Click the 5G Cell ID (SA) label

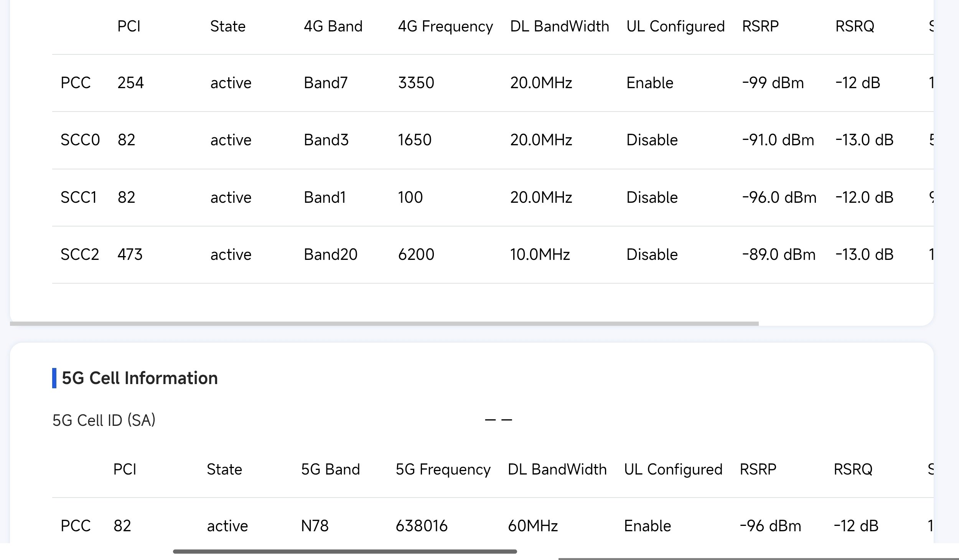click(x=104, y=420)
